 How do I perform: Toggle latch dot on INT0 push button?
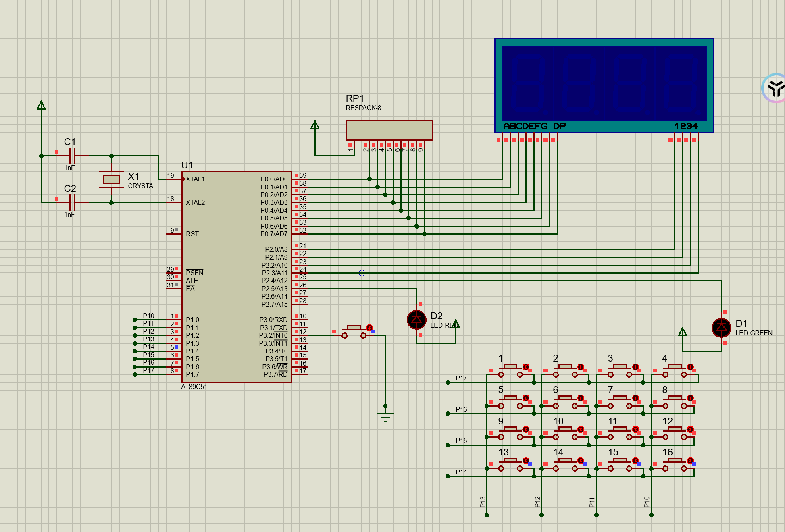click(369, 328)
